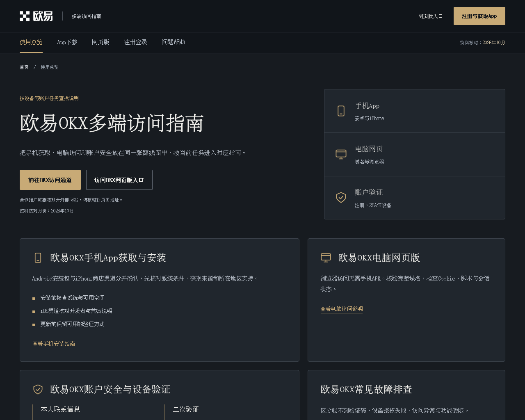
Task: Click monitor icon in 欧易OKX电脑网页版 heading
Action: pos(326,258)
